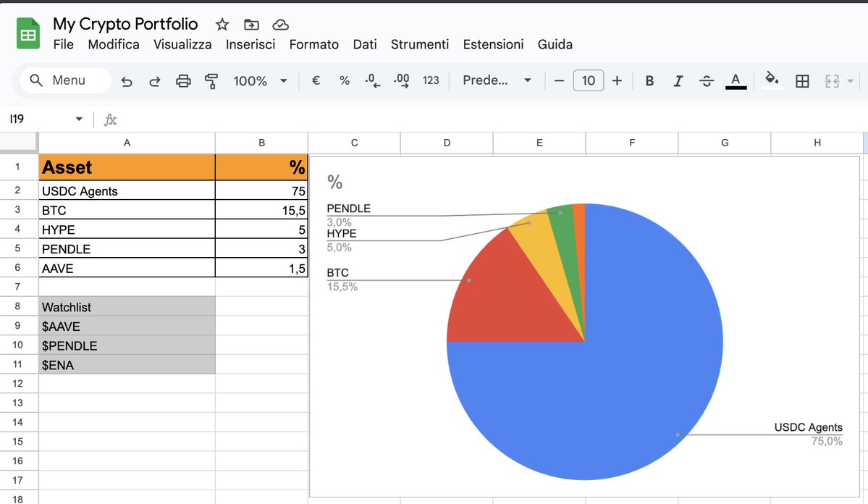Select the HYPE cell in column A
The image size is (868, 504).
127,230
